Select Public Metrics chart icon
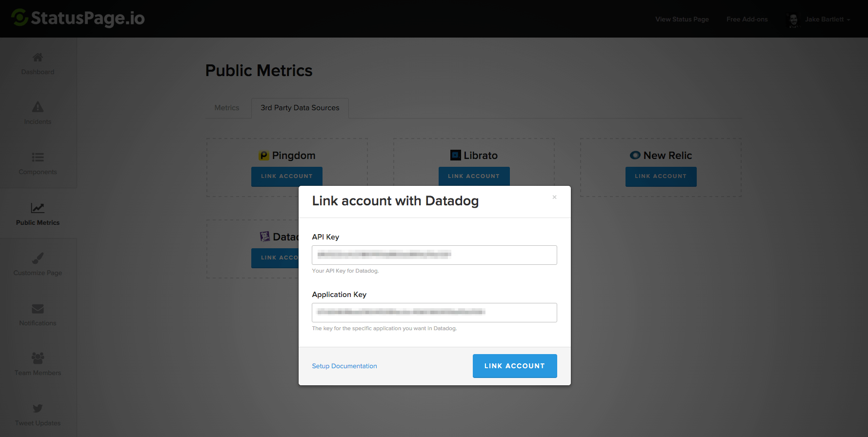 tap(38, 208)
